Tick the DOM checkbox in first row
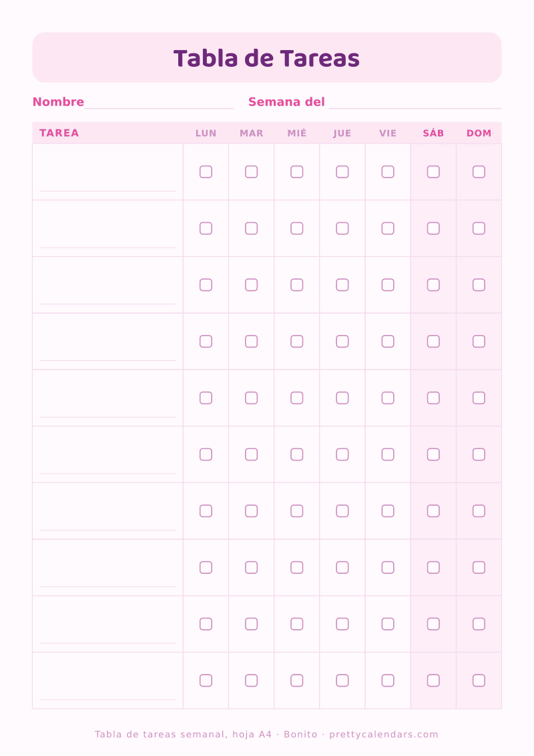The height and width of the screenshot is (756, 534). 479,171
